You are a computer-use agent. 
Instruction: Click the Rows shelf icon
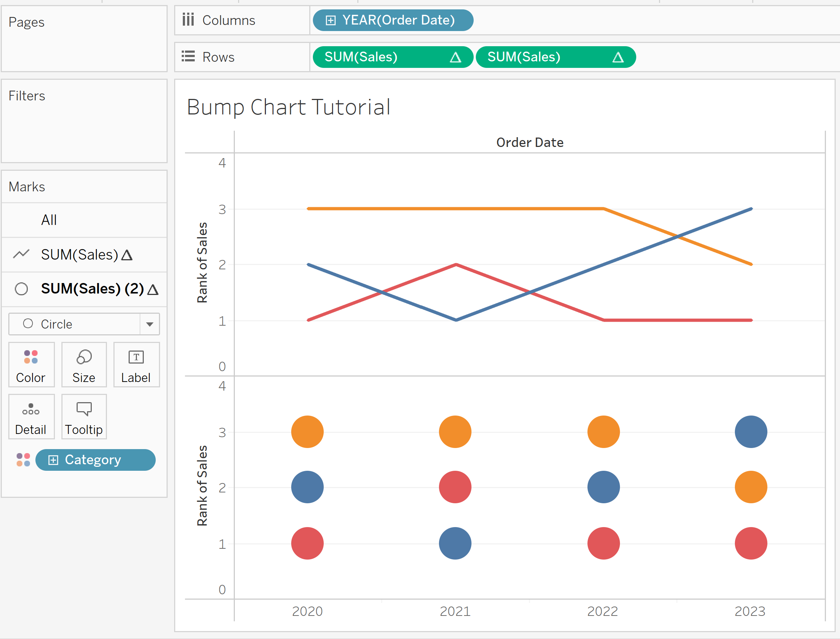pyautogui.click(x=188, y=57)
